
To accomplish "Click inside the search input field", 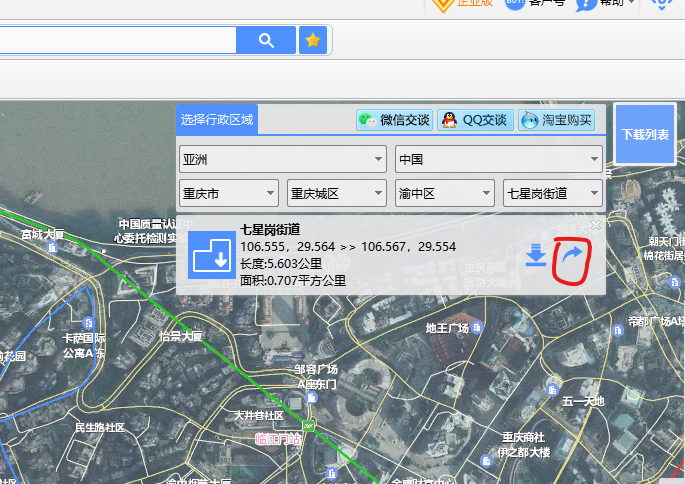I will click(x=117, y=40).
